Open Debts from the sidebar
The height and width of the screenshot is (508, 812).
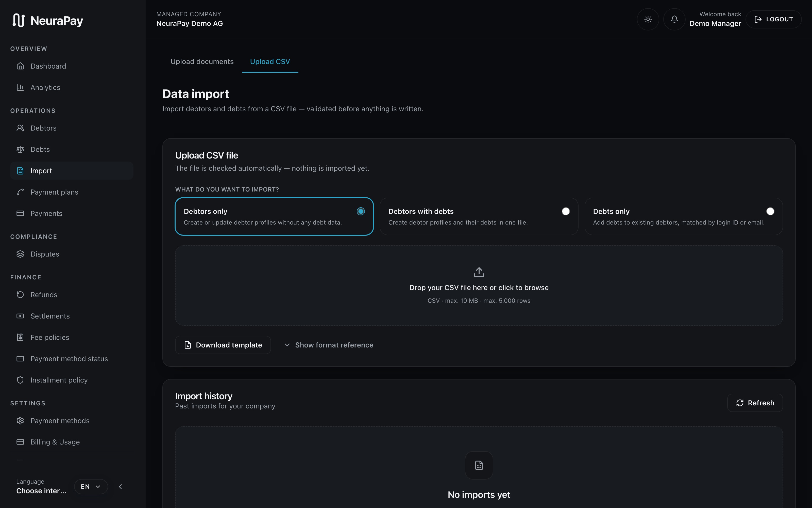tap(72, 150)
